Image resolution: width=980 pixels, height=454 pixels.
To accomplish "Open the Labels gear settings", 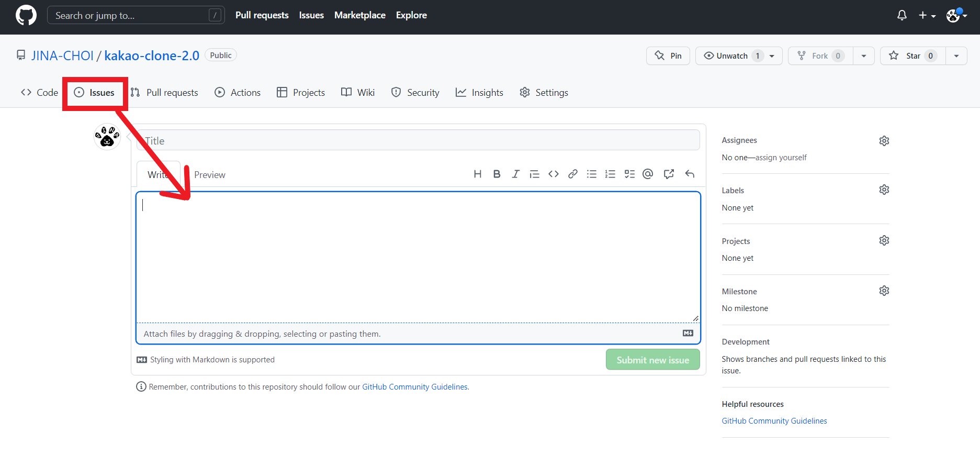I will click(x=884, y=190).
